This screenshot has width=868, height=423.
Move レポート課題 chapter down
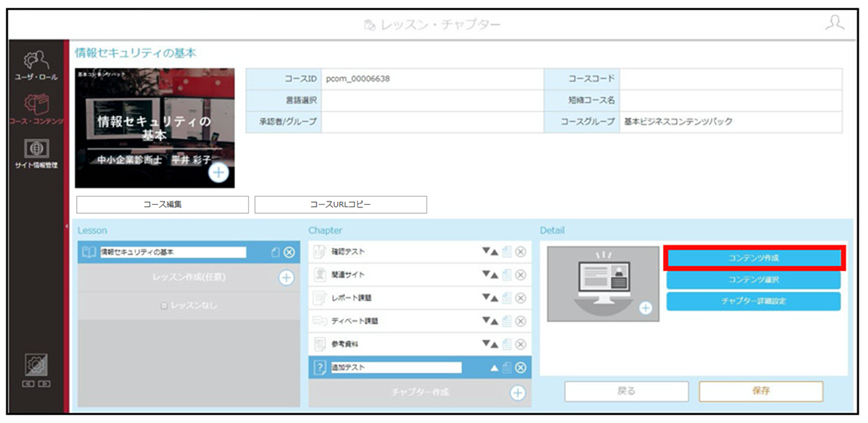click(x=485, y=298)
